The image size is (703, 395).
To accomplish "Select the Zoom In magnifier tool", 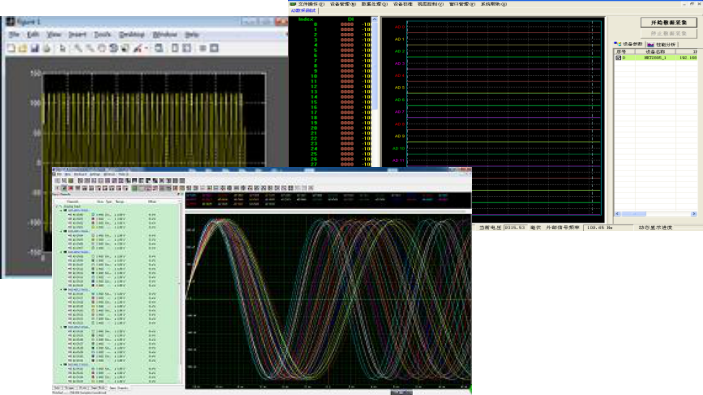I will (x=78, y=48).
